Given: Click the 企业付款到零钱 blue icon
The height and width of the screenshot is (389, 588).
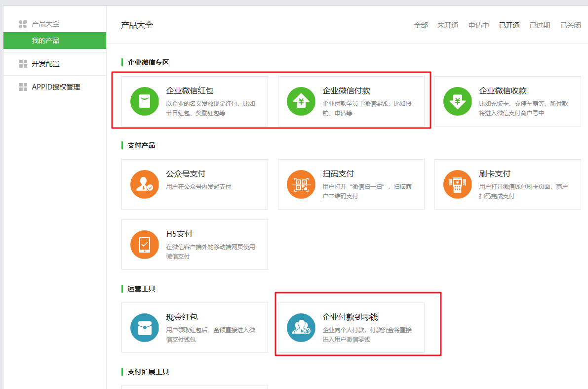Looking at the screenshot, I should point(301,328).
